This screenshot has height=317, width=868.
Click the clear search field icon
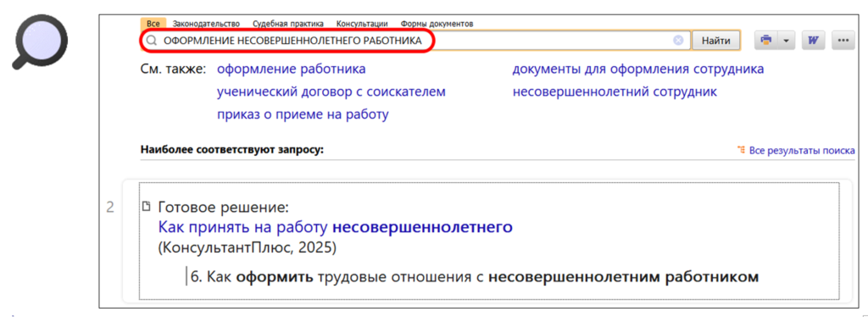[678, 41]
